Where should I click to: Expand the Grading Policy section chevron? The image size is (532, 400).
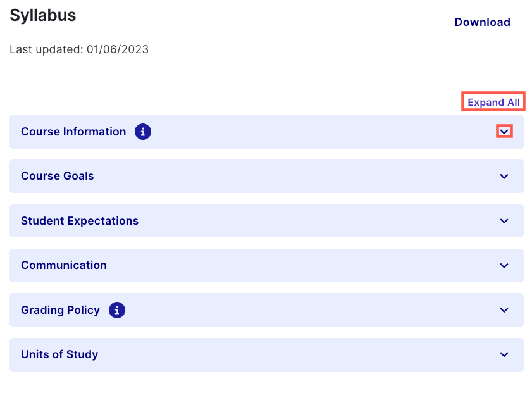pos(504,310)
